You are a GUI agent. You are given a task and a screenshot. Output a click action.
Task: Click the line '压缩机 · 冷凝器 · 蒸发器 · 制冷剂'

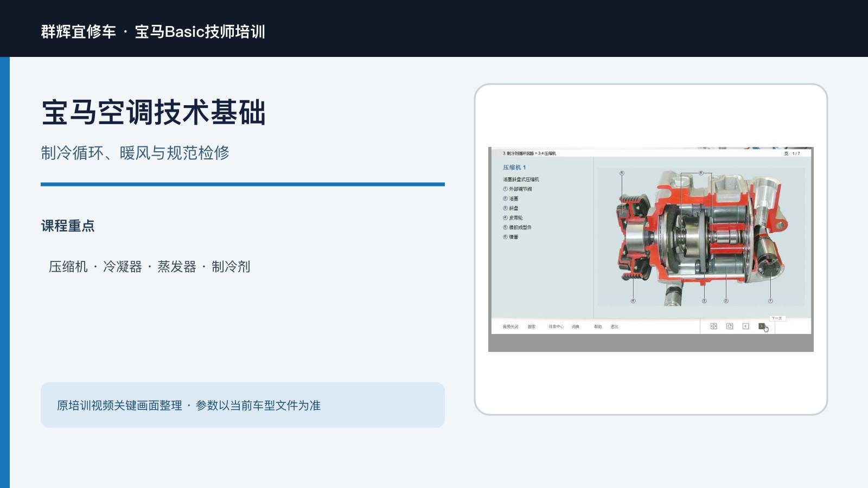point(150,267)
